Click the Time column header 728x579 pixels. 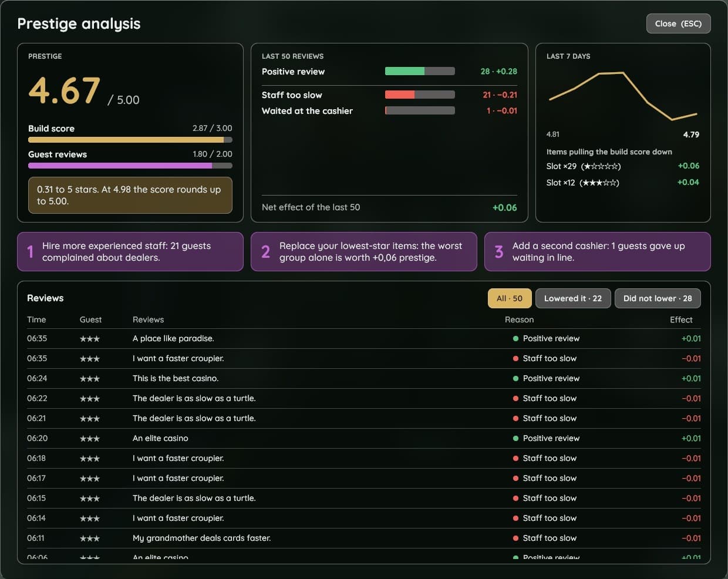coord(36,319)
